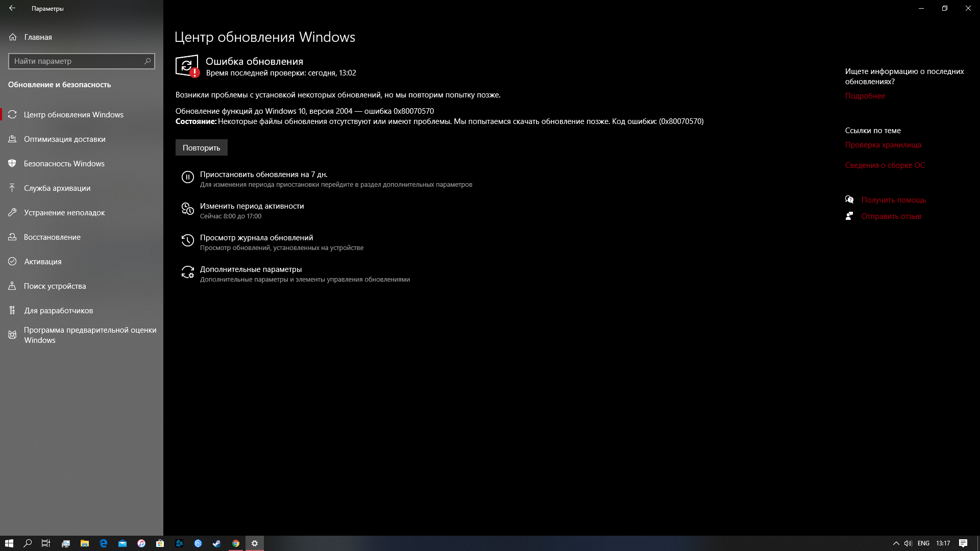Open Безопасность Windows section
The image size is (980, 551).
[x=82, y=164]
